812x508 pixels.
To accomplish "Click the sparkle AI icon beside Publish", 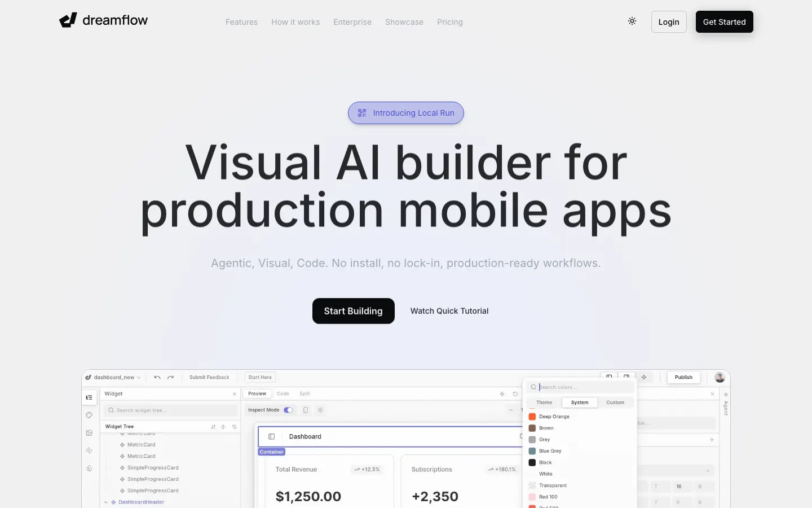I will tap(644, 378).
